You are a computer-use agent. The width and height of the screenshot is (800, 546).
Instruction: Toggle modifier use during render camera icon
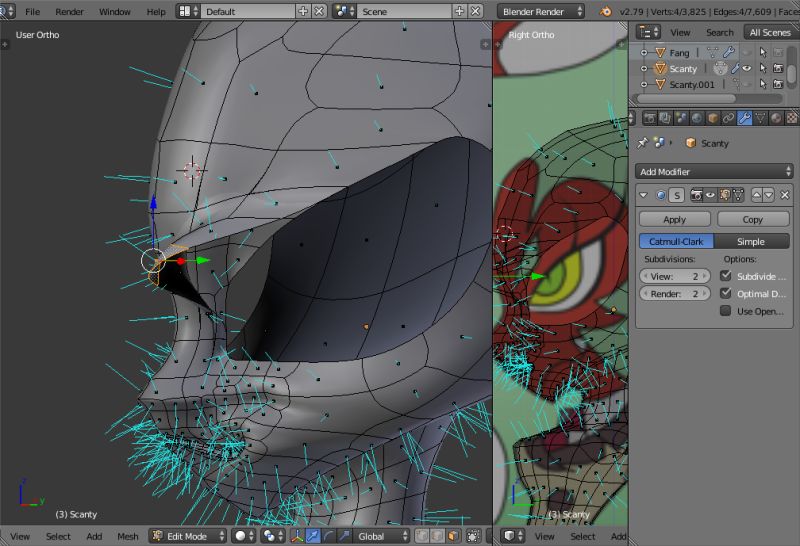[695, 195]
